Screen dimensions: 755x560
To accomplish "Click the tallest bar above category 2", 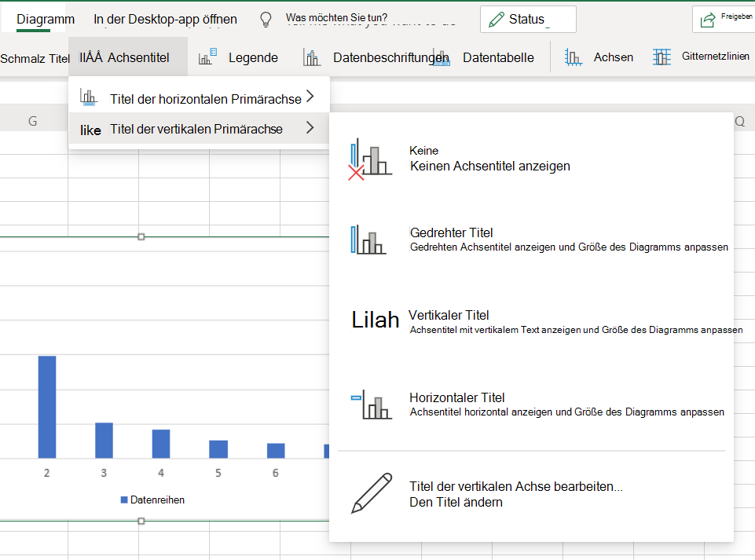I will coord(47,407).
